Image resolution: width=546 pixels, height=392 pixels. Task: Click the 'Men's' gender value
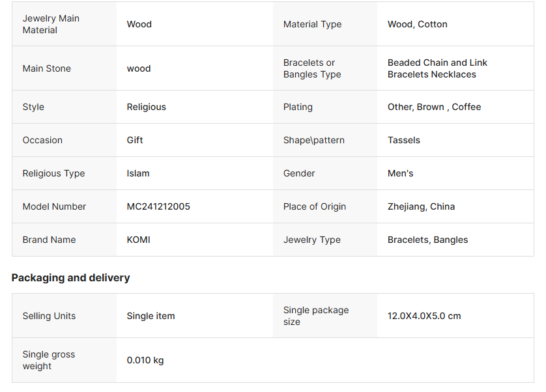[x=400, y=173]
